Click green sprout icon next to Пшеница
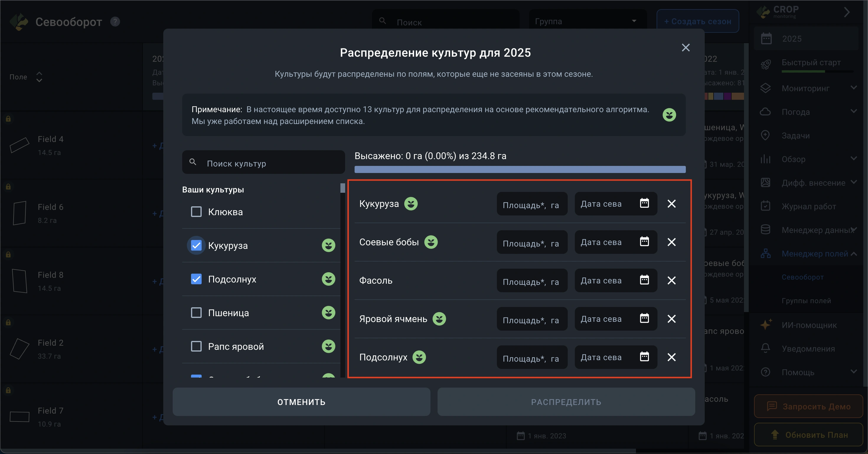Viewport: 868px width, 454px height. click(328, 313)
